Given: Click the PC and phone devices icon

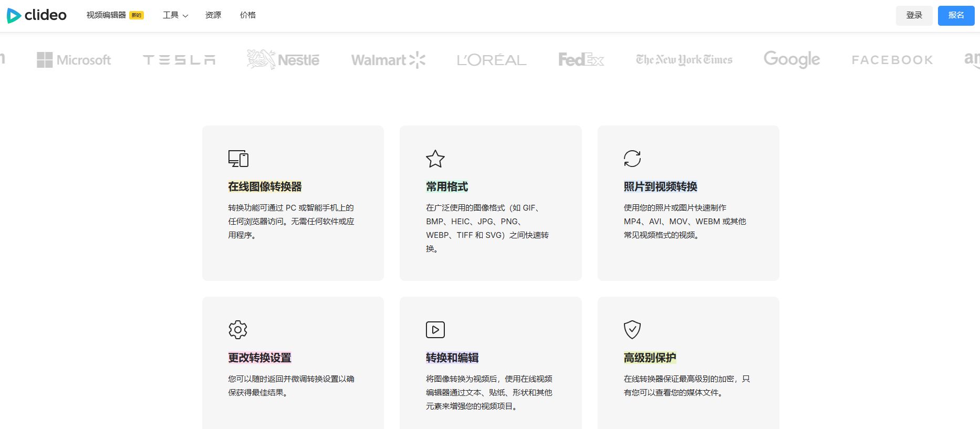Looking at the screenshot, I should (x=238, y=159).
